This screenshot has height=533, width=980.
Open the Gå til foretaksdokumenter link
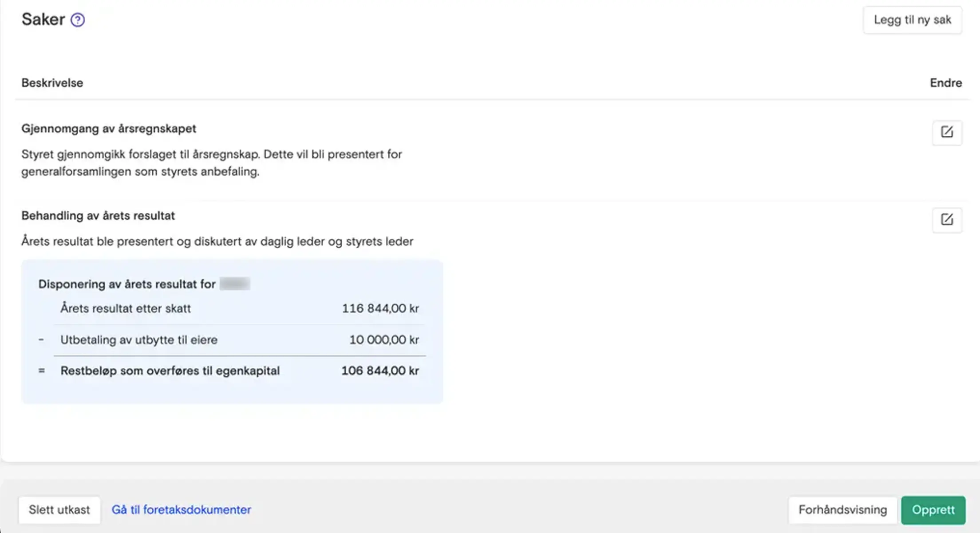[181, 510]
